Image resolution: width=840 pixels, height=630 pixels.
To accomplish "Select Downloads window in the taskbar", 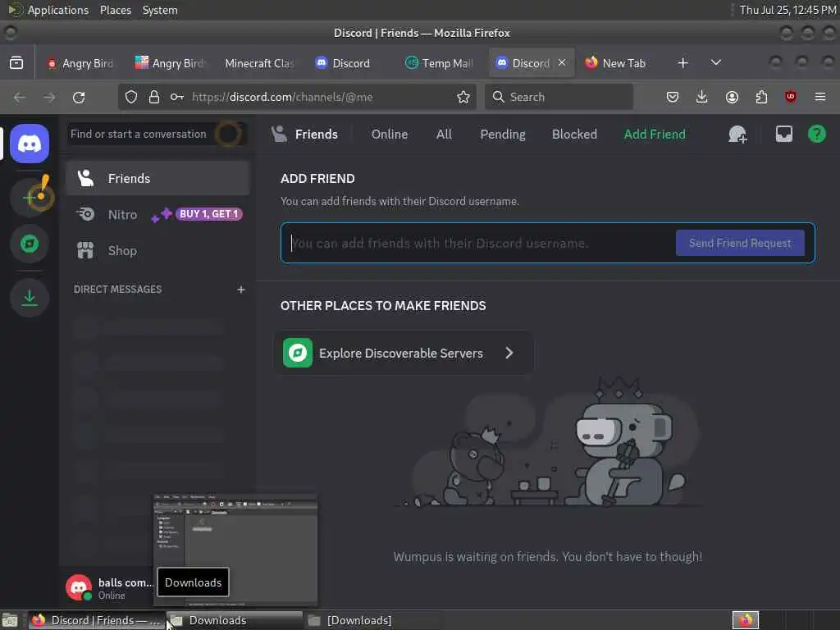I will pyautogui.click(x=235, y=620).
